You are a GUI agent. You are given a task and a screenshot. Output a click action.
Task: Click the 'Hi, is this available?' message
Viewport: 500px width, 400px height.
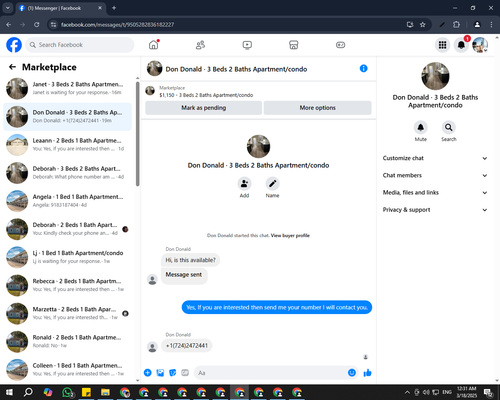pyautogui.click(x=190, y=260)
